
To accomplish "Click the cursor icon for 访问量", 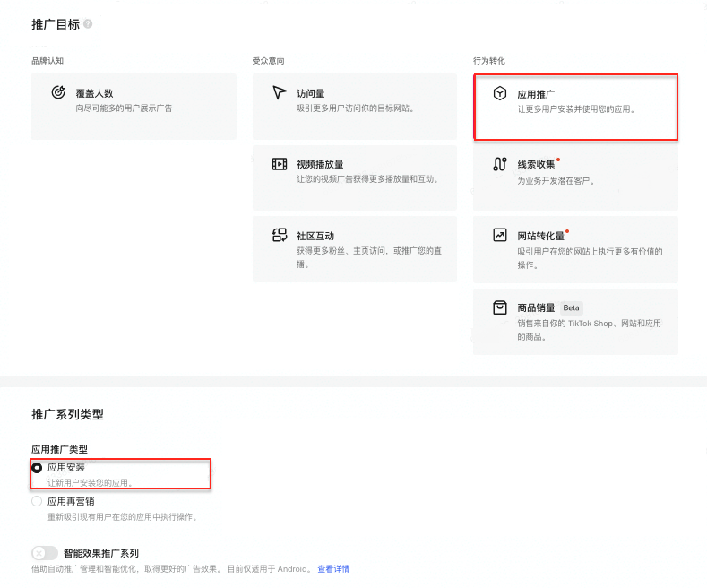I will (279, 92).
